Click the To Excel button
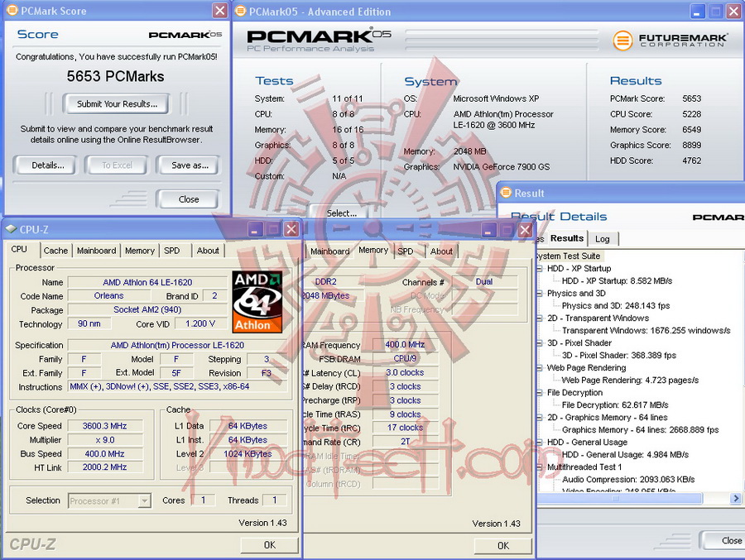 click(x=117, y=165)
